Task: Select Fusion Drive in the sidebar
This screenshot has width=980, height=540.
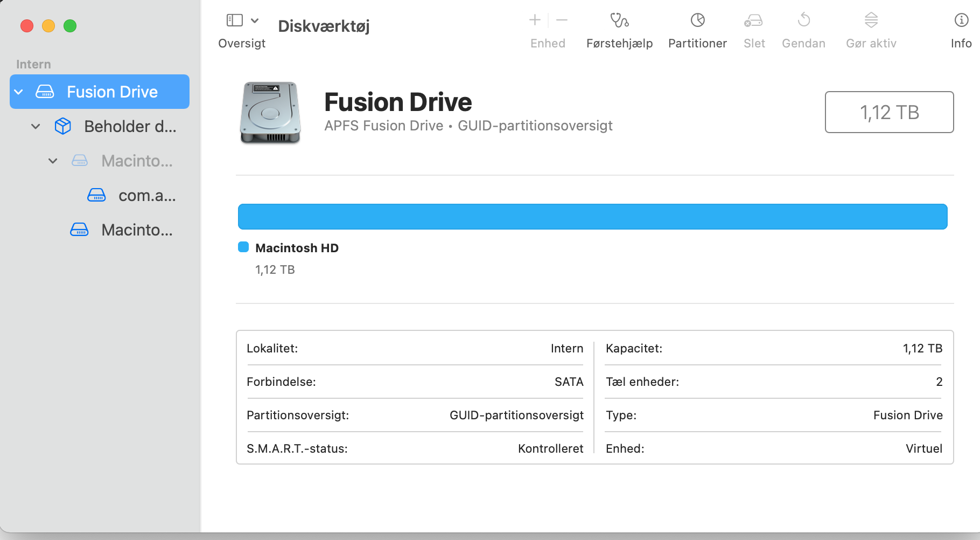Action: point(100,92)
